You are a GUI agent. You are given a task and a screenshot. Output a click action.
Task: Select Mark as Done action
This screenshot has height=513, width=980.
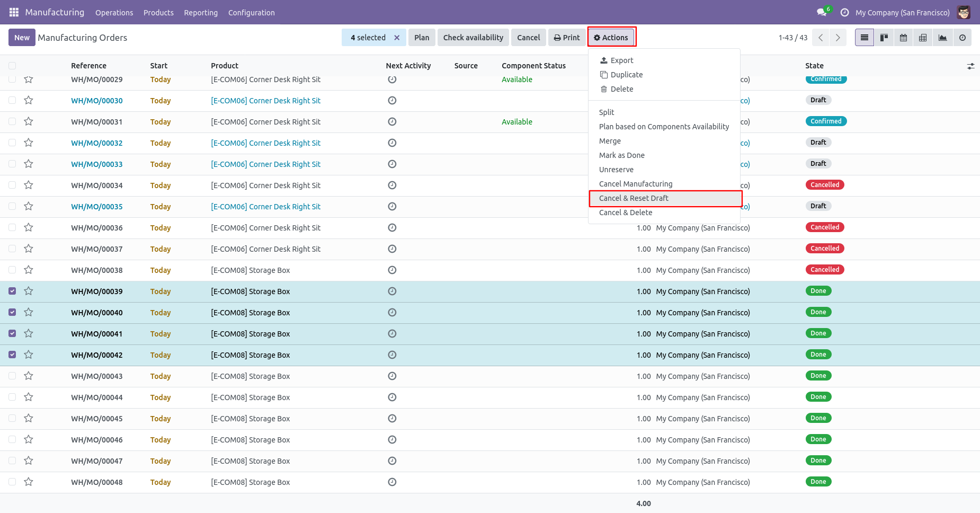click(664, 155)
